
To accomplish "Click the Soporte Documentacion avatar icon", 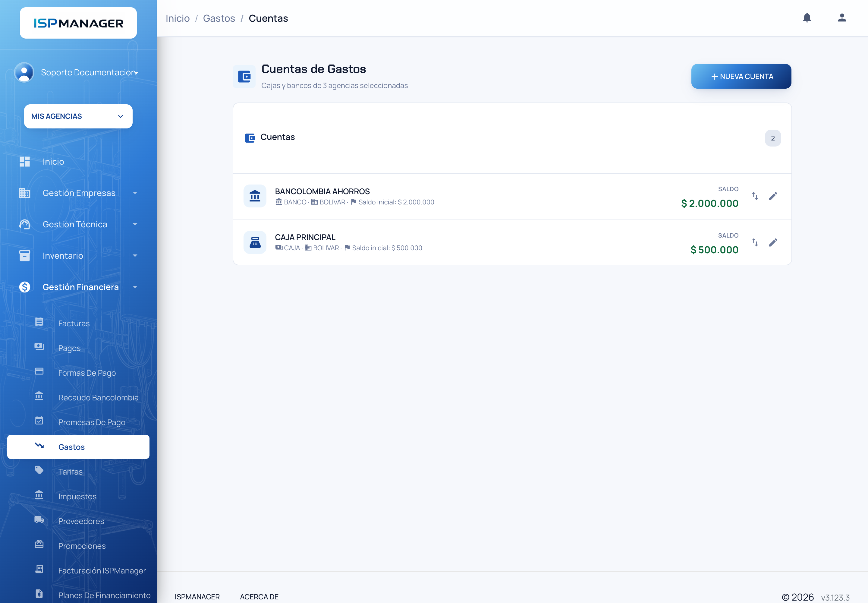I will 24,72.
